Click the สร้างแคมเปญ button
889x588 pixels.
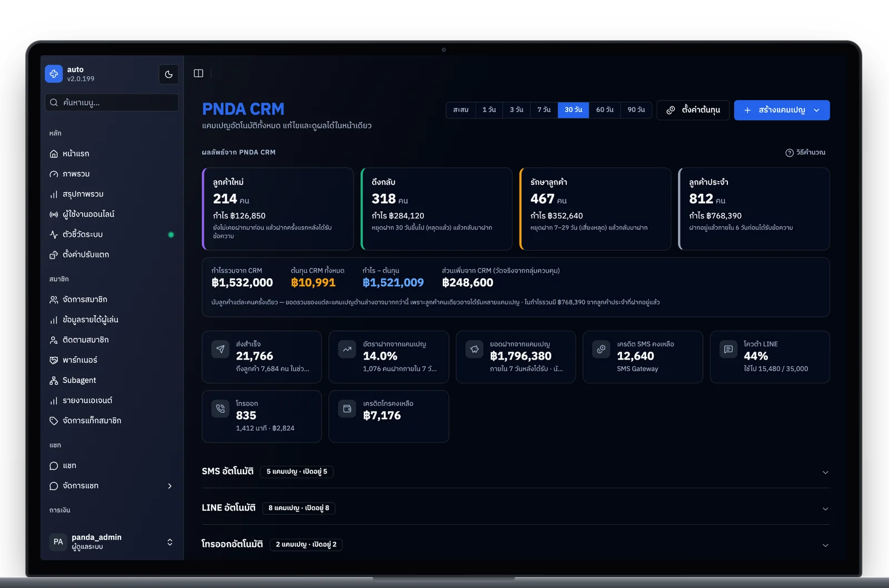click(x=782, y=110)
